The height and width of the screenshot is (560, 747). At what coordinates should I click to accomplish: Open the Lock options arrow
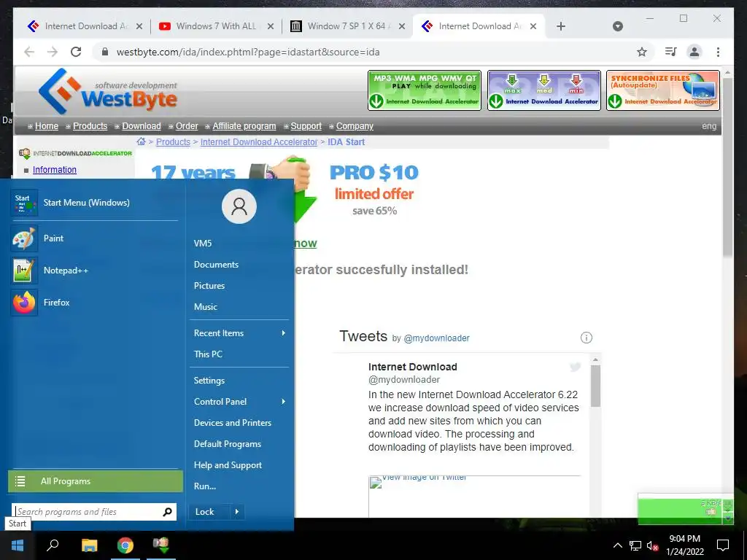coord(237,512)
